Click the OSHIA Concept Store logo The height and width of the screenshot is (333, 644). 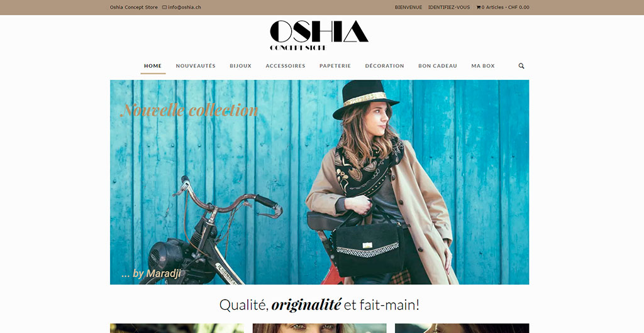coord(319,36)
